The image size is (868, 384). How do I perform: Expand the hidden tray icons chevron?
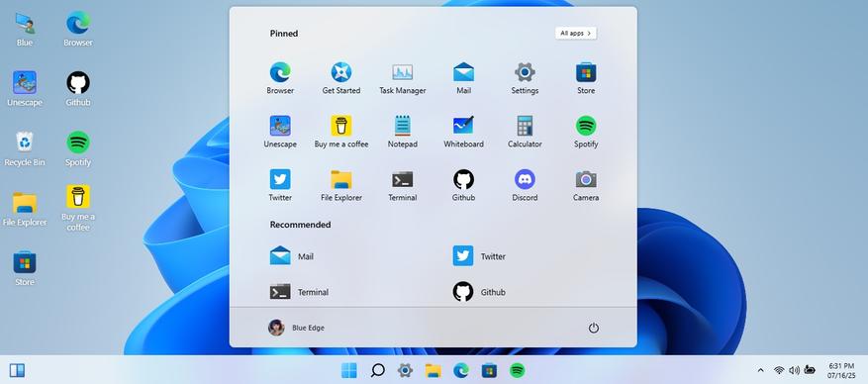click(x=760, y=370)
